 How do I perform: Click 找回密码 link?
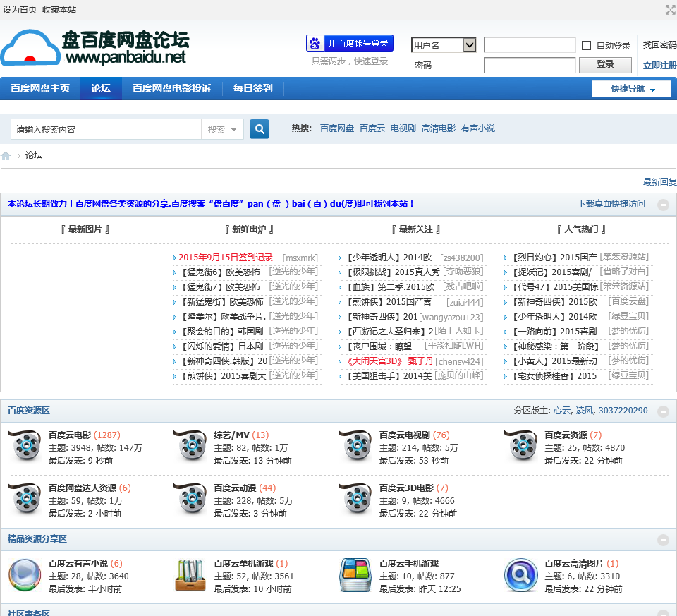pos(660,45)
